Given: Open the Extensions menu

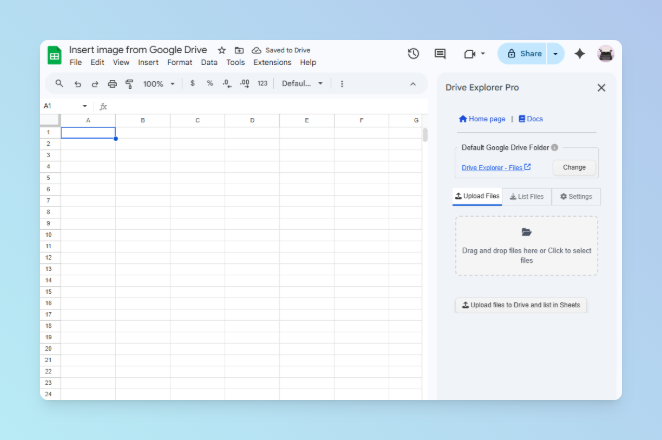Looking at the screenshot, I should pyautogui.click(x=272, y=62).
